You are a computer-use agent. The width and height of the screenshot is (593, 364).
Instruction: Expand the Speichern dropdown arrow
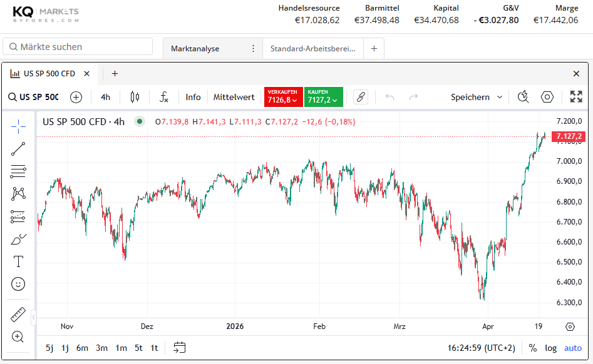500,97
